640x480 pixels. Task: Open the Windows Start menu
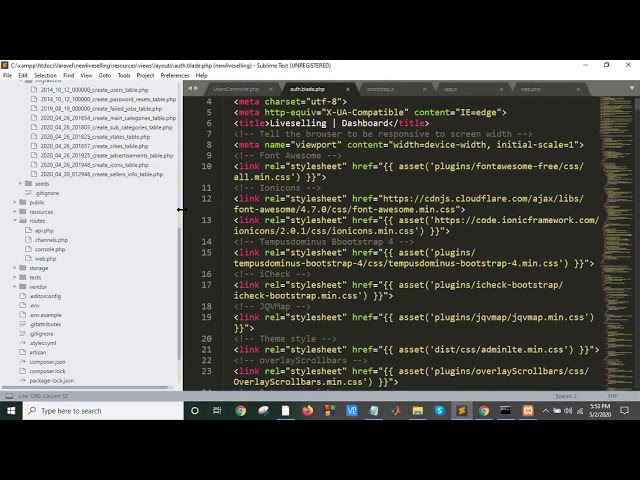11,411
